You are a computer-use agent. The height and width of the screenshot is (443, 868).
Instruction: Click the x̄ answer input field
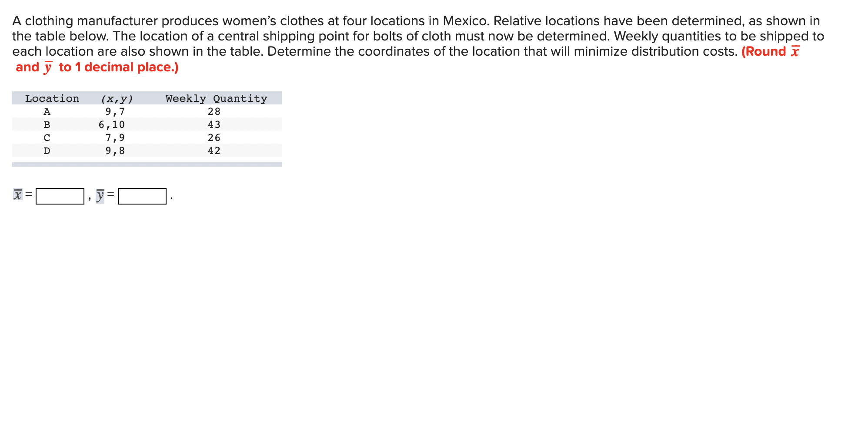click(60, 196)
